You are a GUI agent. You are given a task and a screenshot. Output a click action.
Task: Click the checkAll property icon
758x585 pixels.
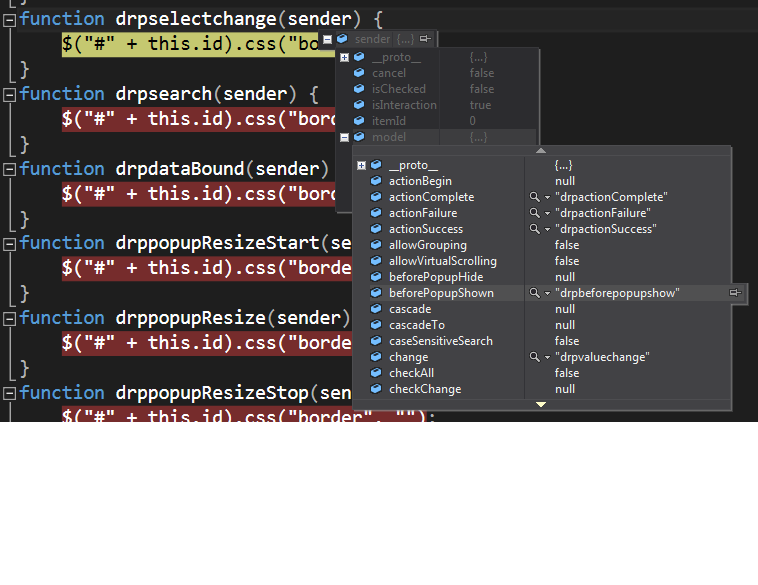pos(376,372)
